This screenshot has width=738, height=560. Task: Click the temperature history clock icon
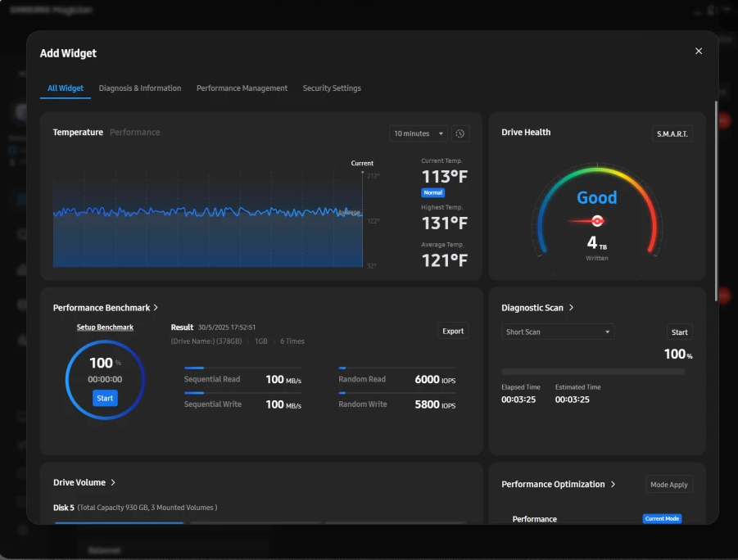(x=460, y=133)
